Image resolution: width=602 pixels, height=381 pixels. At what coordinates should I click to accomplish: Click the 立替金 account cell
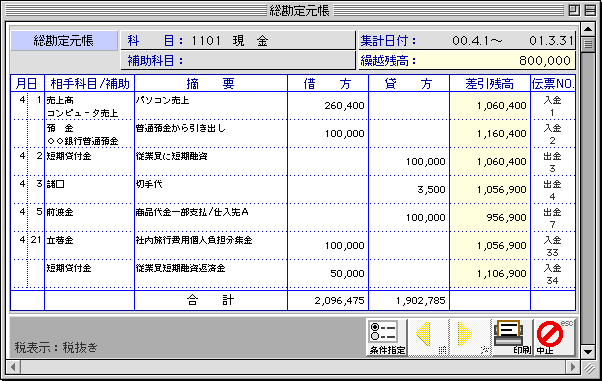pos(89,246)
